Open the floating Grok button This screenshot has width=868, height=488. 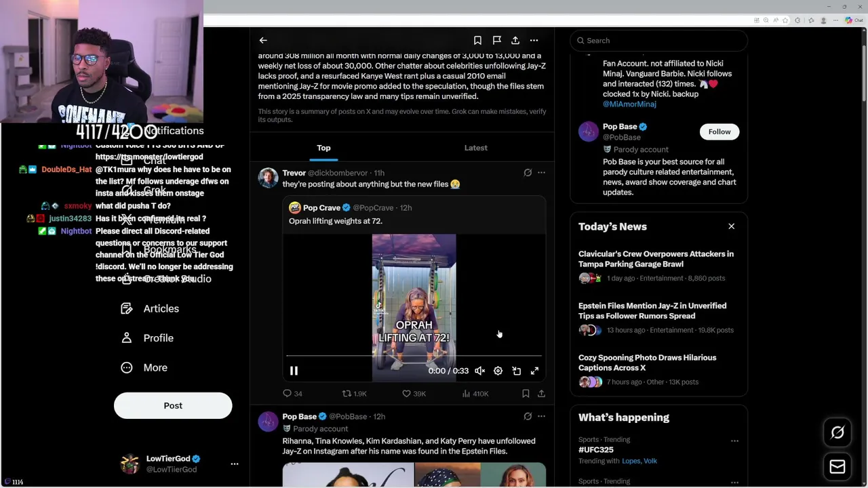click(837, 432)
